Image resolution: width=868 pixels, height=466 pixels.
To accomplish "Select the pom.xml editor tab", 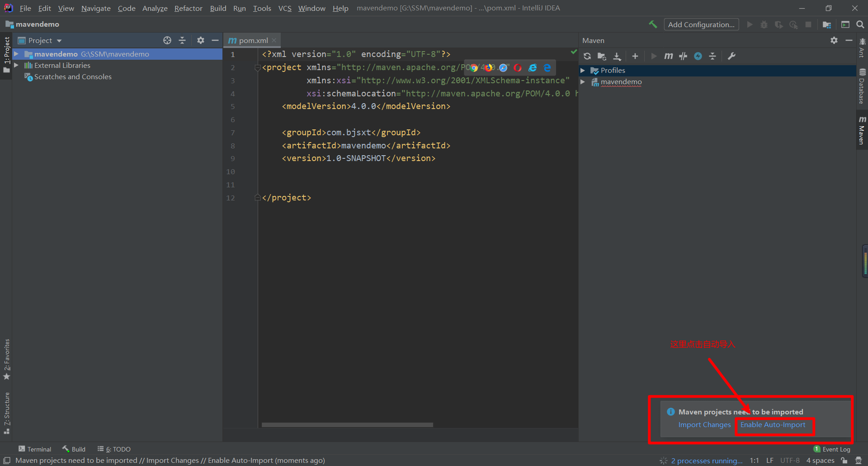I will click(x=253, y=40).
